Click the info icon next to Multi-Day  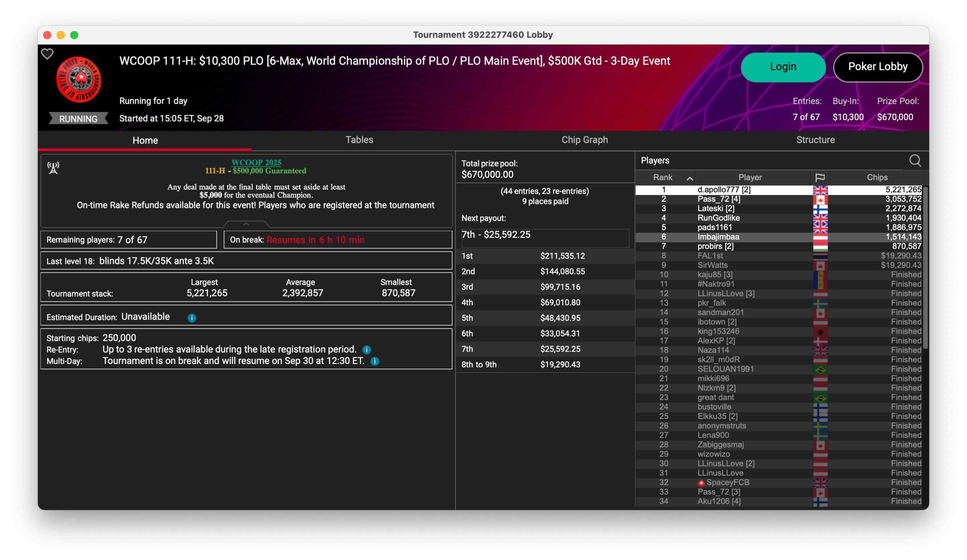375,361
